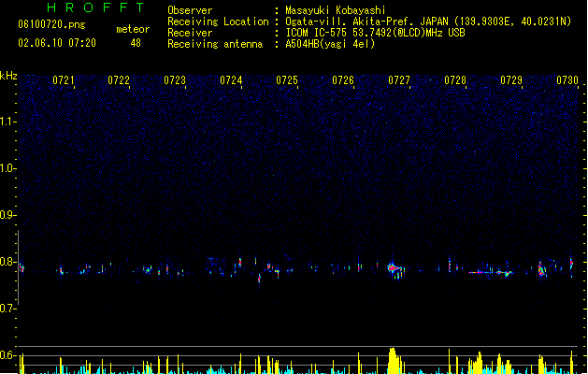588x374 pixels.
Task: Click the 1.0 kHz axis label
Action: coord(7,168)
